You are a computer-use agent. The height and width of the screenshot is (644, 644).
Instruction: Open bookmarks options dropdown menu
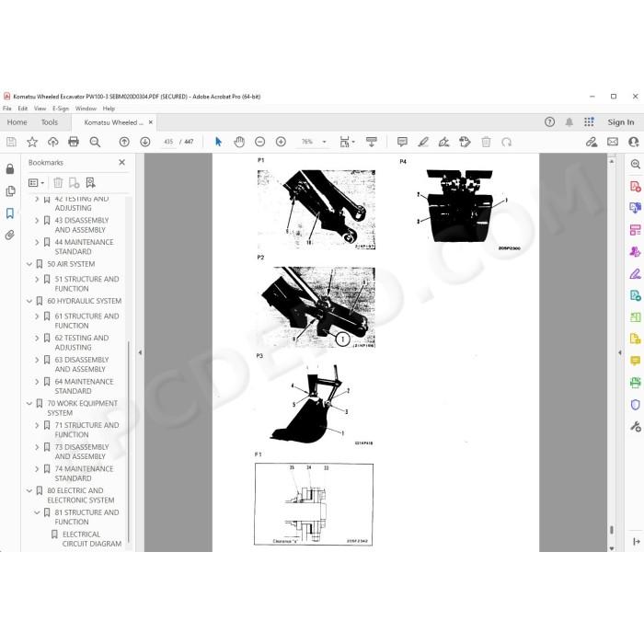pos(36,183)
